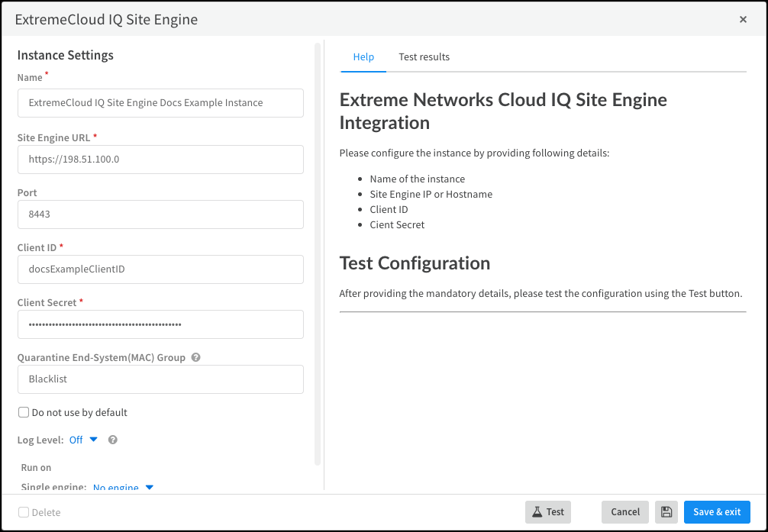The width and height of the screenshot is (768, 532).
Task: Click Save & exit button
Action: click(717, 512)
